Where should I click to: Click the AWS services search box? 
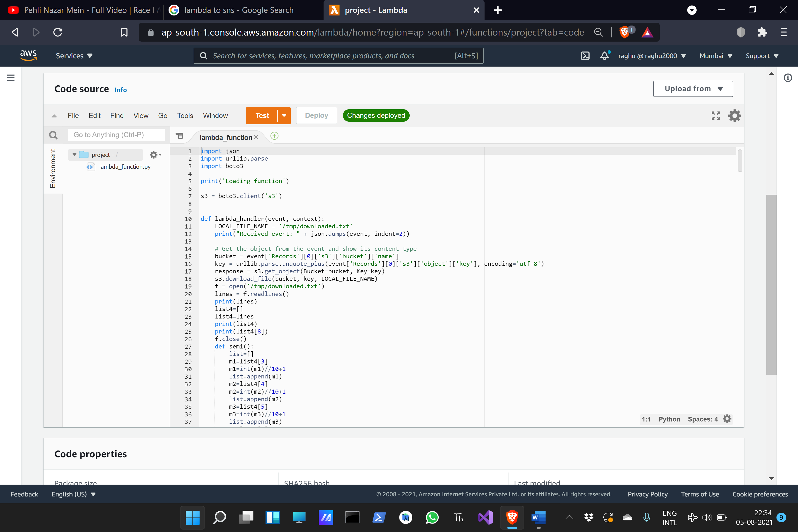pos(338,56)
